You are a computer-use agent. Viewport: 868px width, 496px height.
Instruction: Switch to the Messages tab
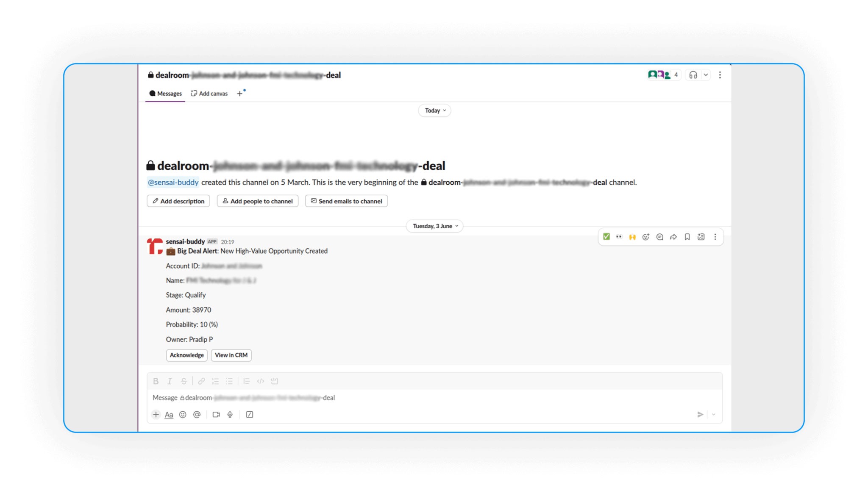click(165, 94)
